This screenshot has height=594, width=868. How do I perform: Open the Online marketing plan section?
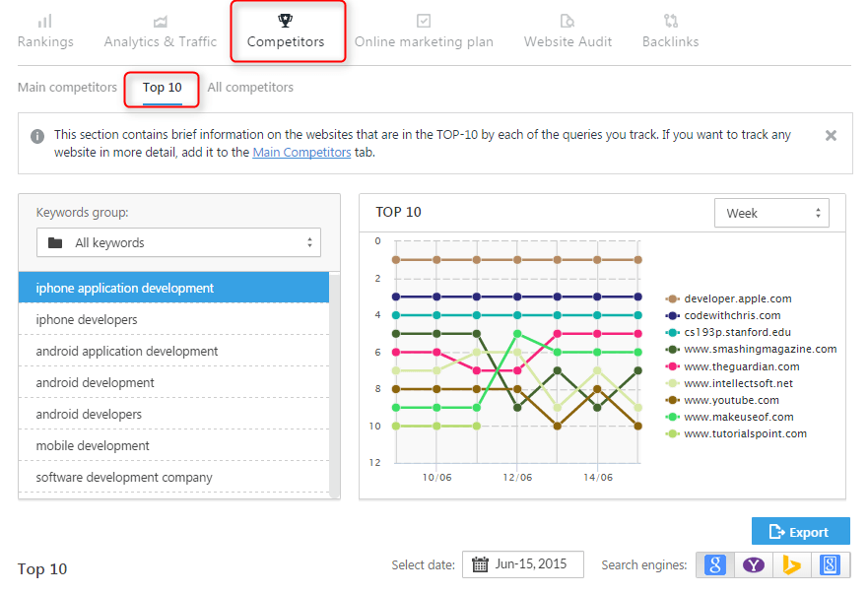pos(424,32)
